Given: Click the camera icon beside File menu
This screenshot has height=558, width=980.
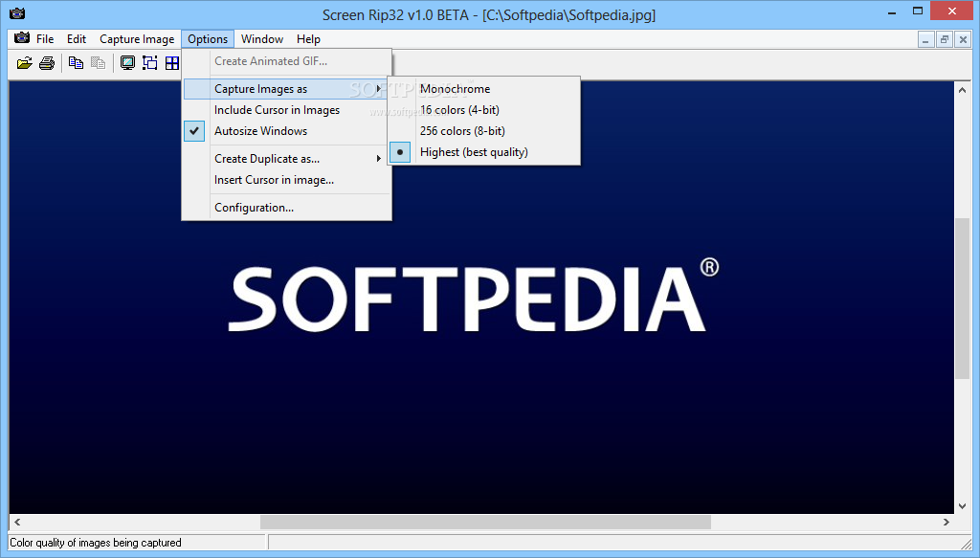Looking at the screenshot, I should [22, 38].
